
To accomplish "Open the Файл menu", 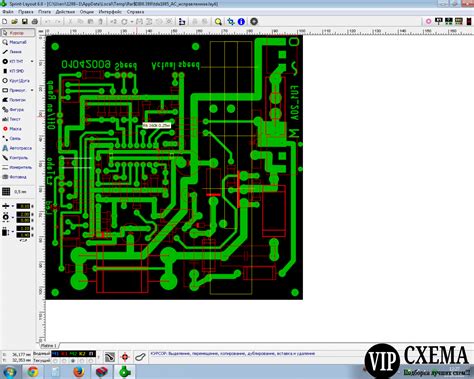I will coord(7,12).
